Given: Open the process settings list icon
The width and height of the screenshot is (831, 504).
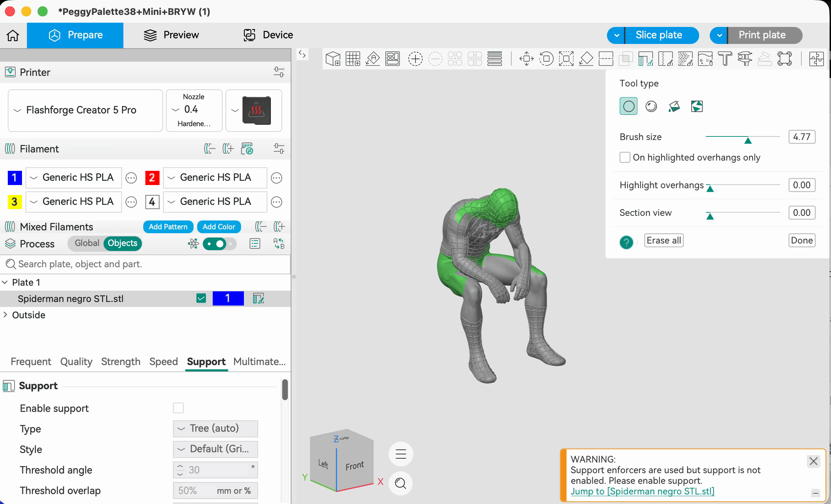Looking at the screenshot, I should (255, 244).
